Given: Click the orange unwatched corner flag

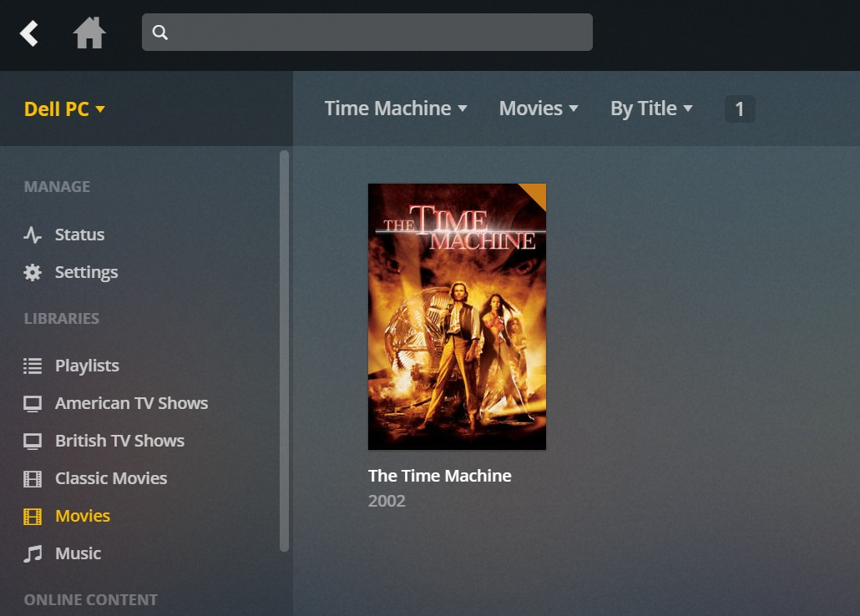Looking at the screenshot, I should tap(536, 193).
